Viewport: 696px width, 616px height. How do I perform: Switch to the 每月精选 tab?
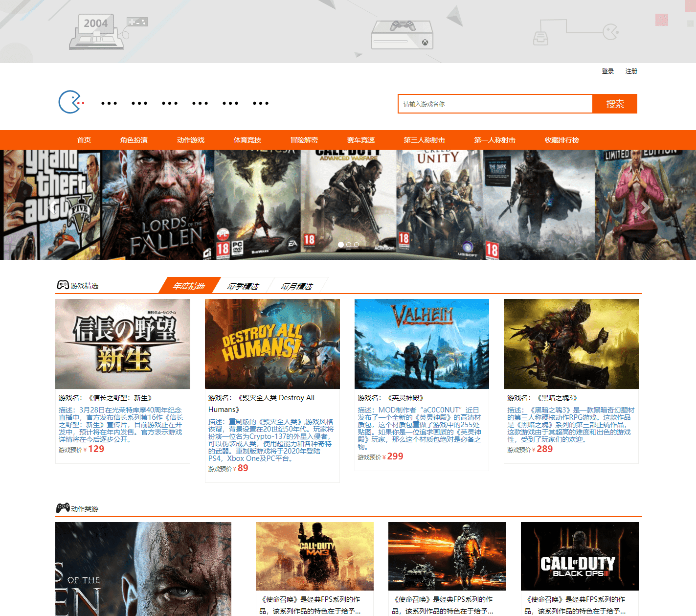click(296, 286)
